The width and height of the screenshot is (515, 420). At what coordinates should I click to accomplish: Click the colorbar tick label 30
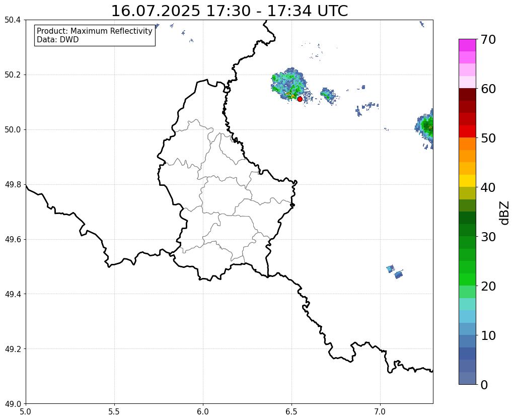[x=488, y=236]
